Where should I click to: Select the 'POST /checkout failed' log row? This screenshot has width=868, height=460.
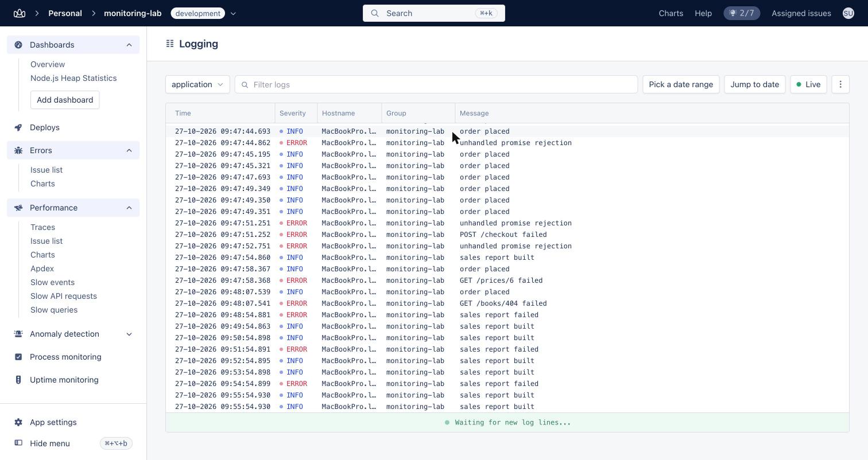(x=507, y=235)
